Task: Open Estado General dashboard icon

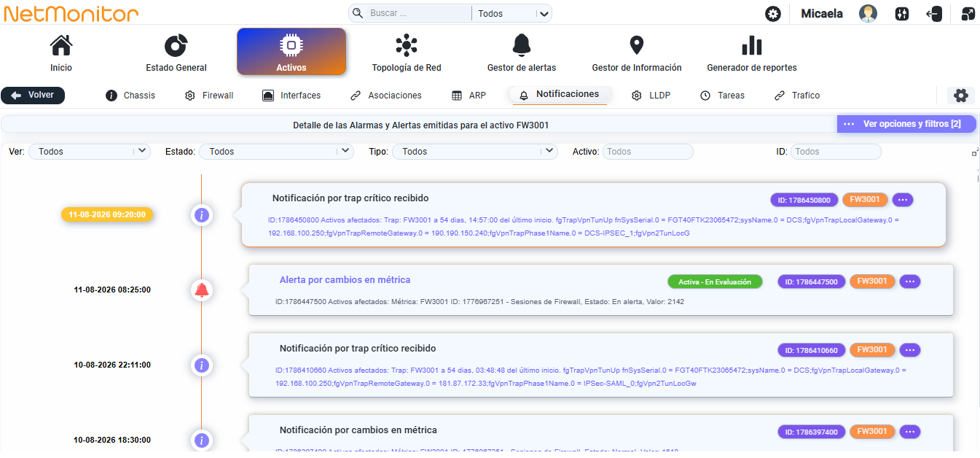Action: 176,45
